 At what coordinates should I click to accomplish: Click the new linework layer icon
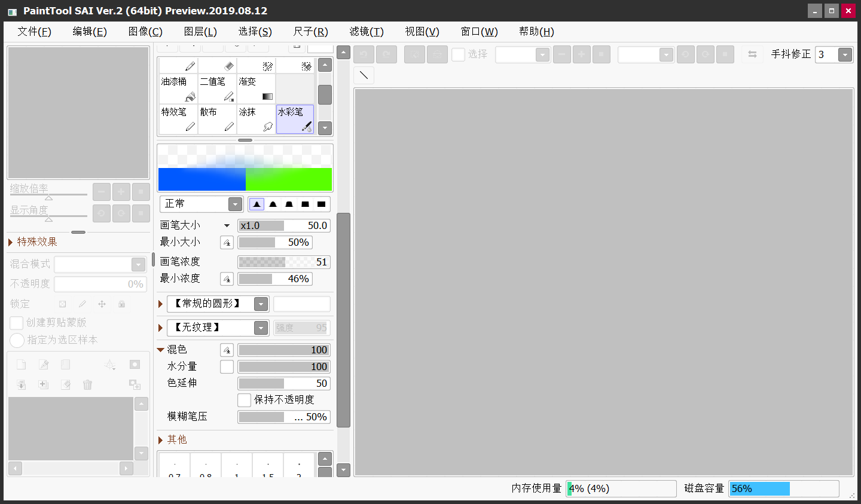pyautogui.click(x=44, y=365)
